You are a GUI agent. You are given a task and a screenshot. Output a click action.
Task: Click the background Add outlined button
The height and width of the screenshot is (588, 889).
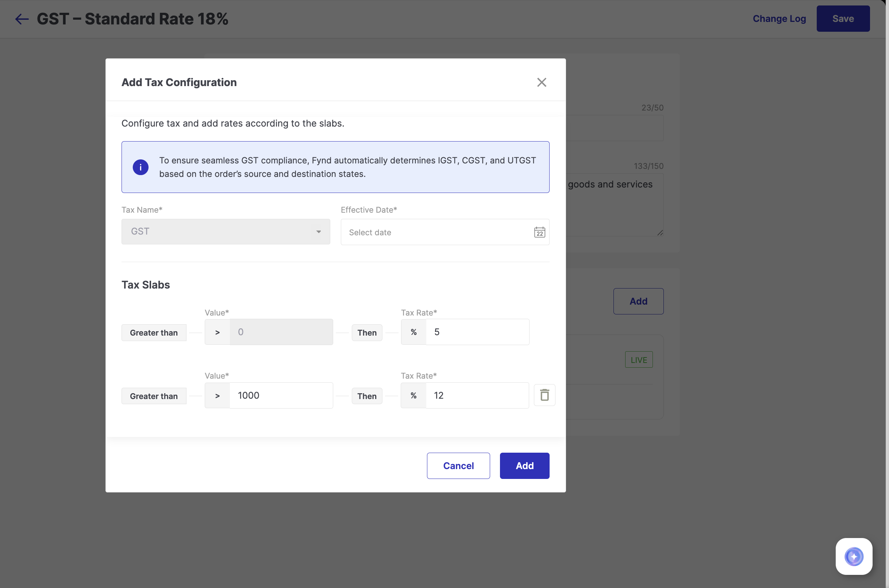click(638, 301)
